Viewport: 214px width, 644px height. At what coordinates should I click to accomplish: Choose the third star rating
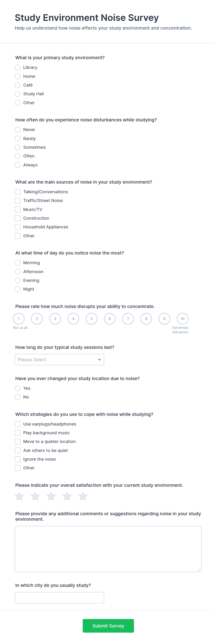[51, 496]
